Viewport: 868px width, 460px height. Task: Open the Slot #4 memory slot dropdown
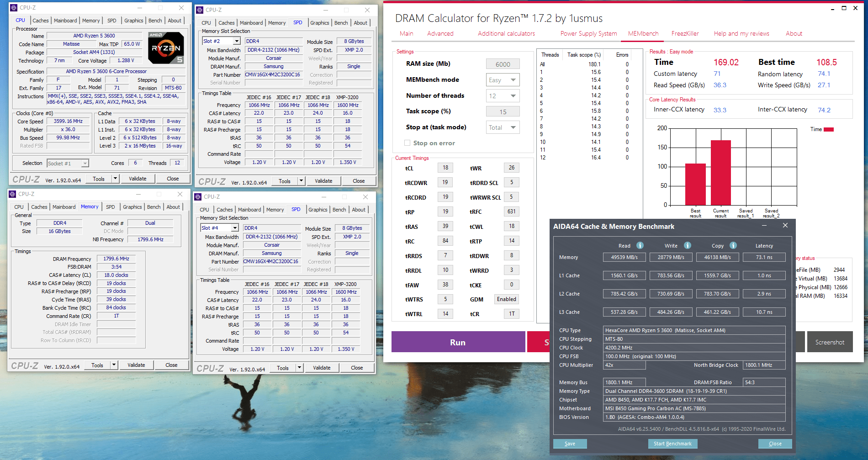[x=219, y=228]
